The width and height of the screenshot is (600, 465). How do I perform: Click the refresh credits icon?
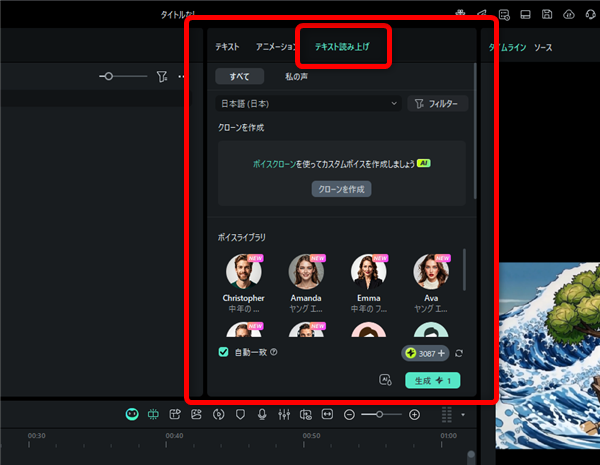coord(459,353)
